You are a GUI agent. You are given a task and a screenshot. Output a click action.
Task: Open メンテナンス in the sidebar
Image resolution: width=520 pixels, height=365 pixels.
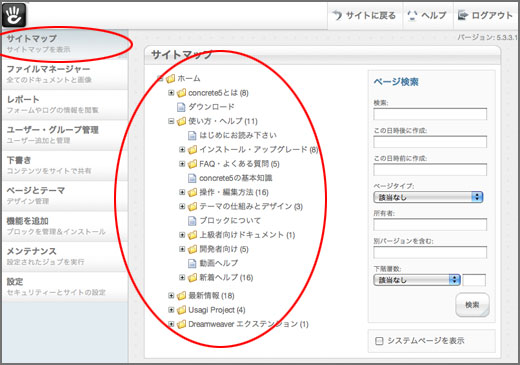[65, 256]
